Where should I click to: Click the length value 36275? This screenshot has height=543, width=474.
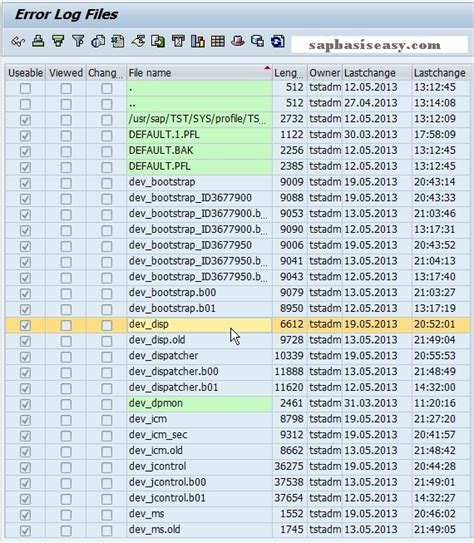[x=289, y=466]
